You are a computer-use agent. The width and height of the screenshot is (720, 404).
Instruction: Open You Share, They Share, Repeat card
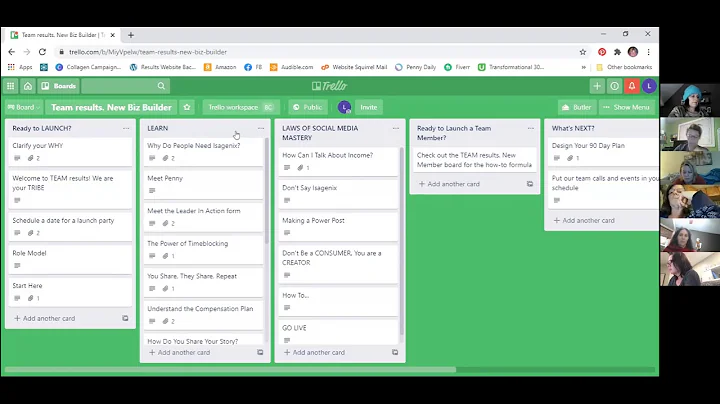coord(203,282)
